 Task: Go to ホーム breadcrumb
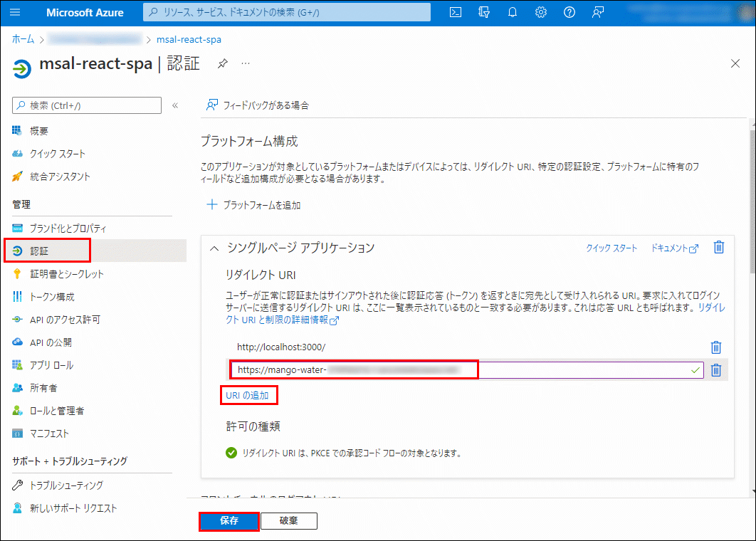point(23,40)
